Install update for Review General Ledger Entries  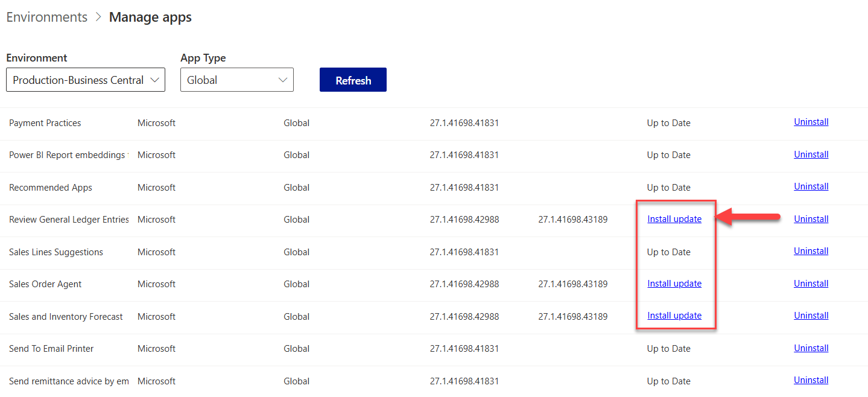pyautogui.click(x=674, y=219)
